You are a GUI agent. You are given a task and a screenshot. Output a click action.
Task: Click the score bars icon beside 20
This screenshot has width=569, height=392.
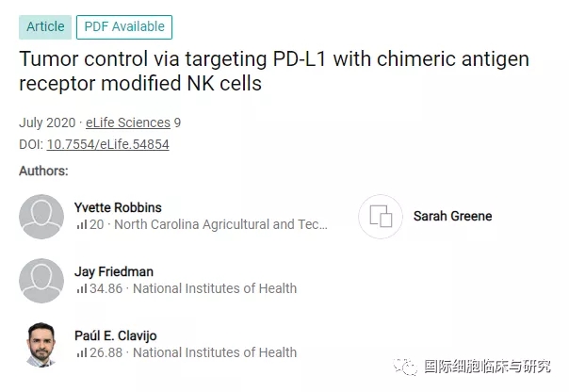81,225
